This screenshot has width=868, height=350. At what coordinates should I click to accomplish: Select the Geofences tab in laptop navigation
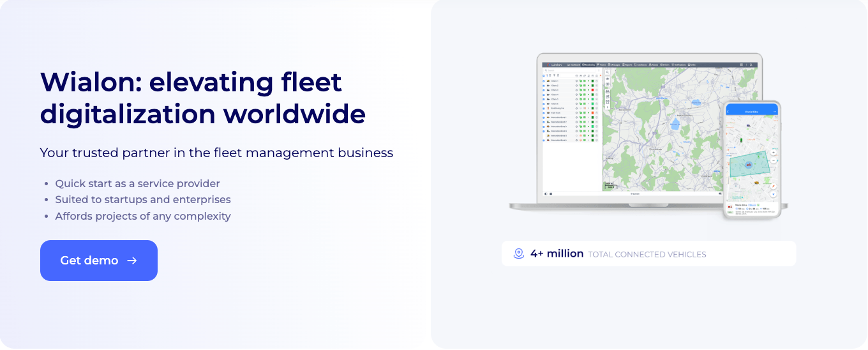(641, 65)
